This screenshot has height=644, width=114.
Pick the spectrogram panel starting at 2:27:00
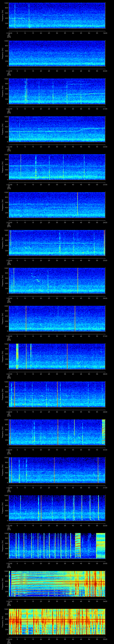57,356
